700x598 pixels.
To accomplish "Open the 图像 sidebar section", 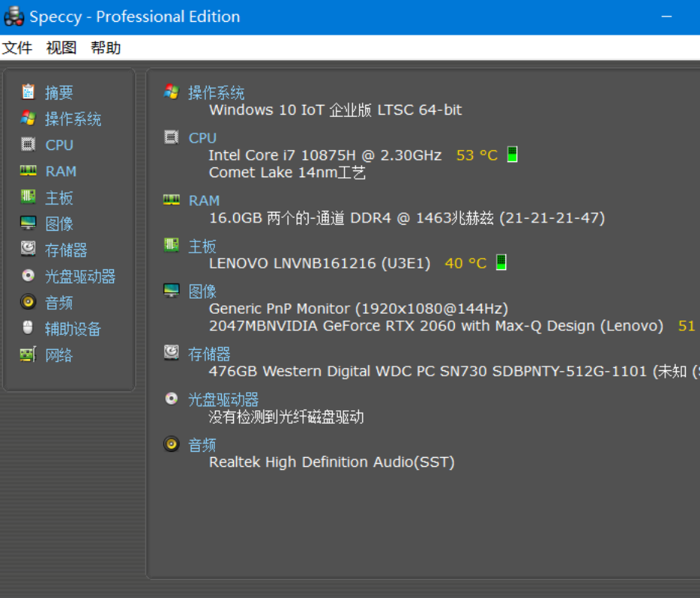I will [x=59, y=224].
